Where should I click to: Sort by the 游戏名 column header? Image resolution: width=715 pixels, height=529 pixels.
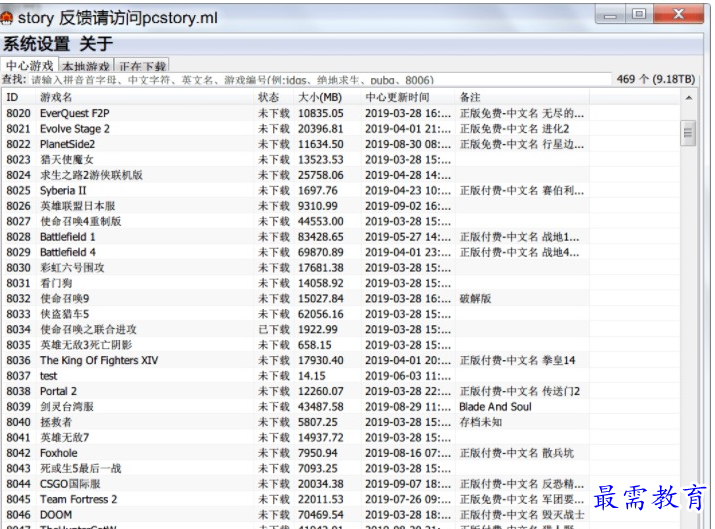click(x=145, y=97)
